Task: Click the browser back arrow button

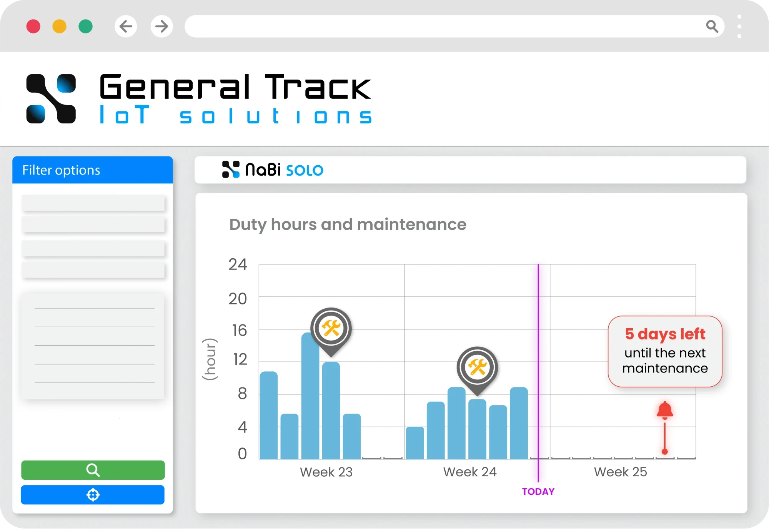Action: (126, 27)
